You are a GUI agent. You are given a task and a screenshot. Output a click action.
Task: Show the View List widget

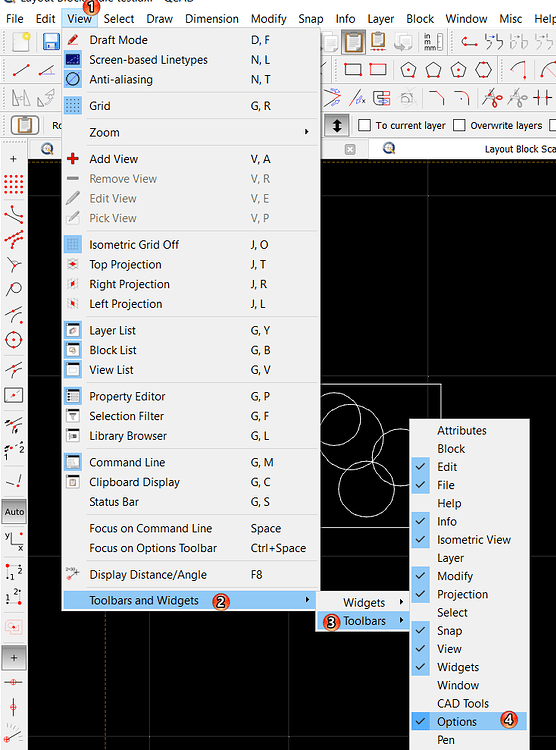191,370
